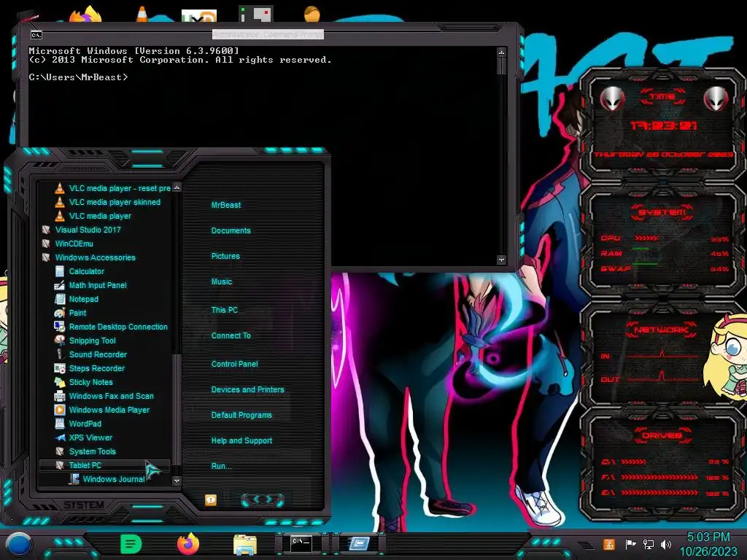Screen dimensions: 747x560
Task: Launch Firefox from the taskbar
Action: [188, 544]
